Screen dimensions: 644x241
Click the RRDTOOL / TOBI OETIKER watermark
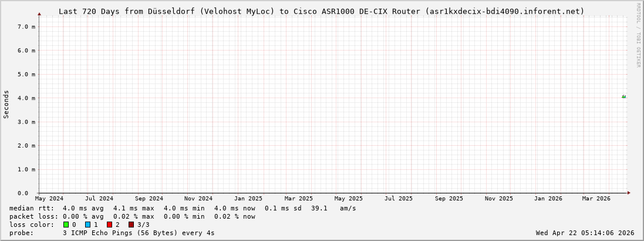[638, 35]
